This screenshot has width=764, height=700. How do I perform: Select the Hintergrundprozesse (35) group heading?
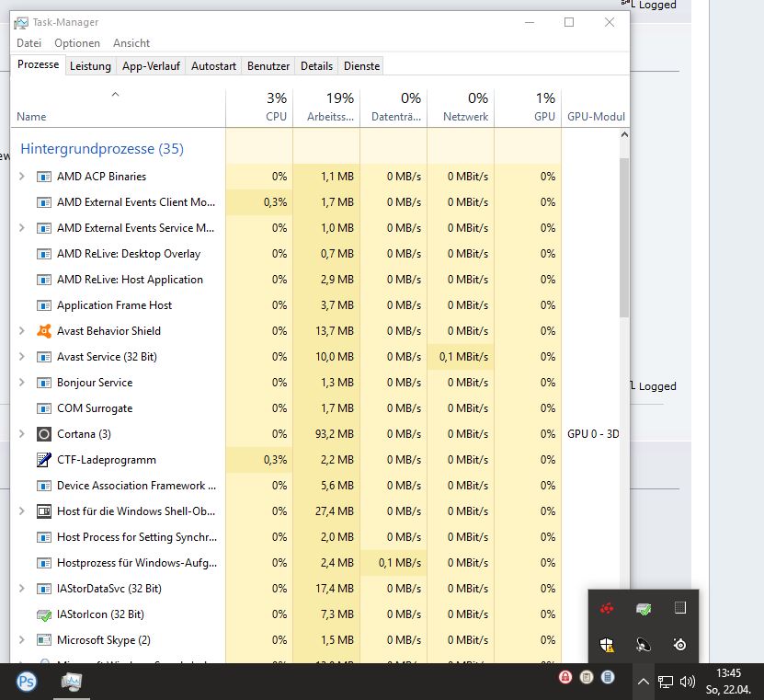pos(102,149)
